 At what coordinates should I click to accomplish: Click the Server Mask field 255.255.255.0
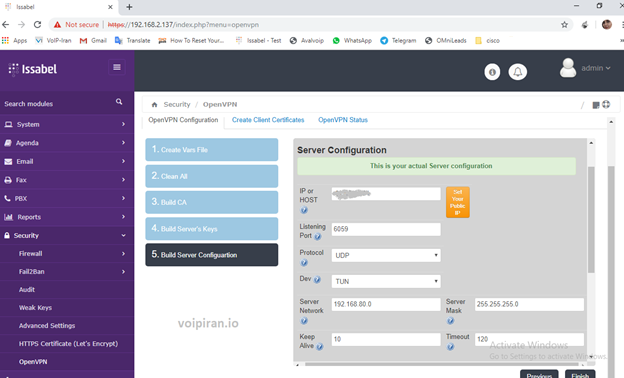[529, 304]
